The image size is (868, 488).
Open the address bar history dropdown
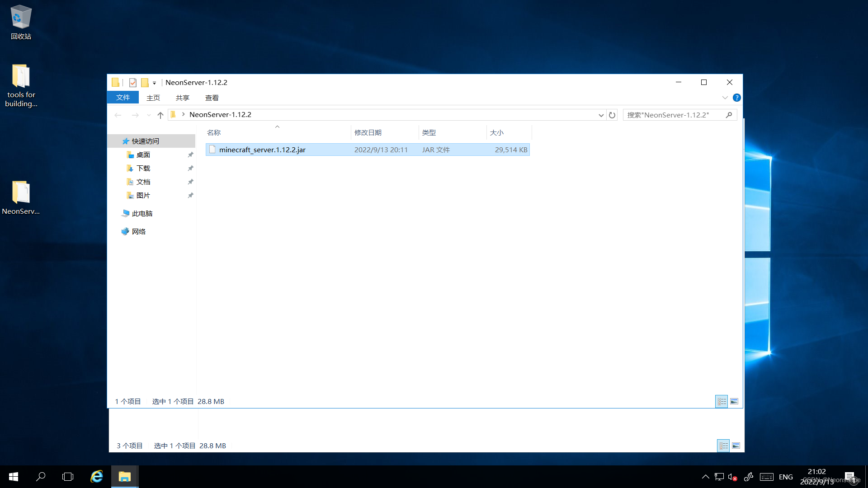tap(601, 115)
